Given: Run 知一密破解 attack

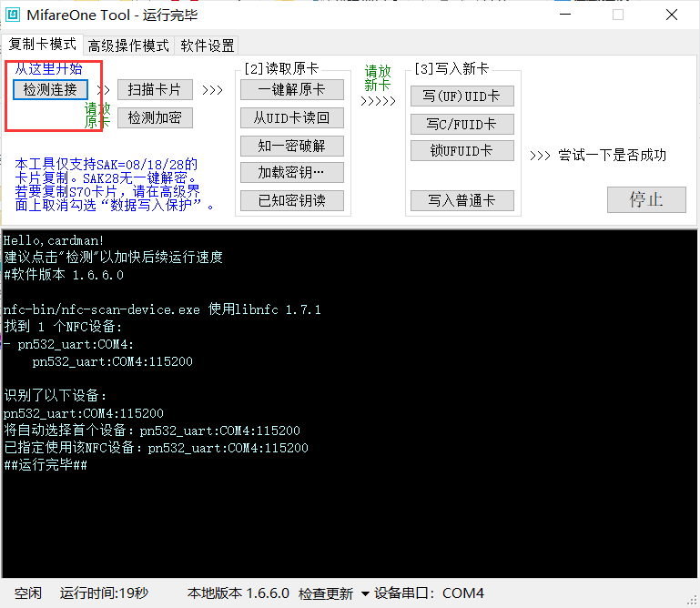Looking at the screenshot, I should pos(292,146).
